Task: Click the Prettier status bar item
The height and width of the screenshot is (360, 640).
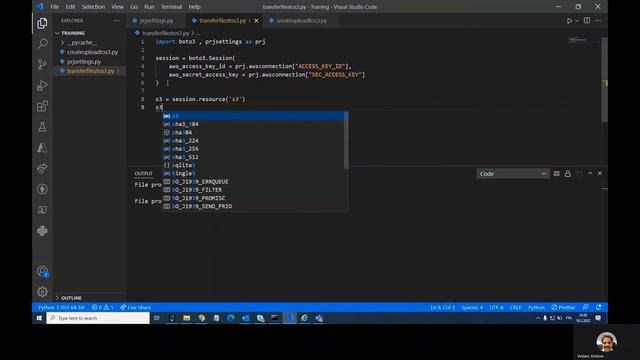Action: click(x=563, y=307)
